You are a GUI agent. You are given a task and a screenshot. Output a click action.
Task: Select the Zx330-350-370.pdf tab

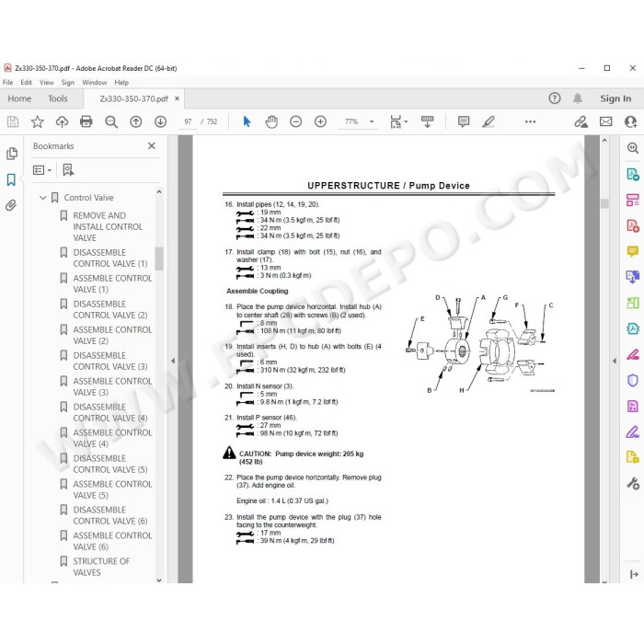point(134,98)
